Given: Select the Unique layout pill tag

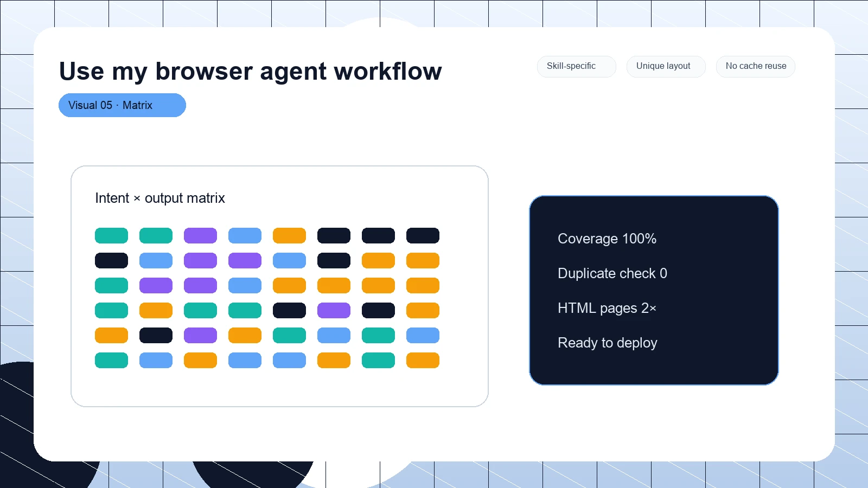Looking at the screenshot, I should point(666,66).
